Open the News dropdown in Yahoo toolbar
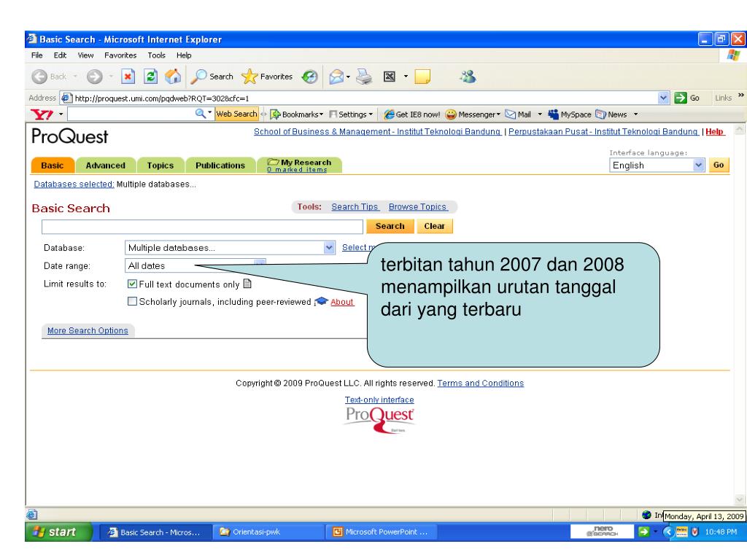747x560 pixels. (x=635, y=114)
